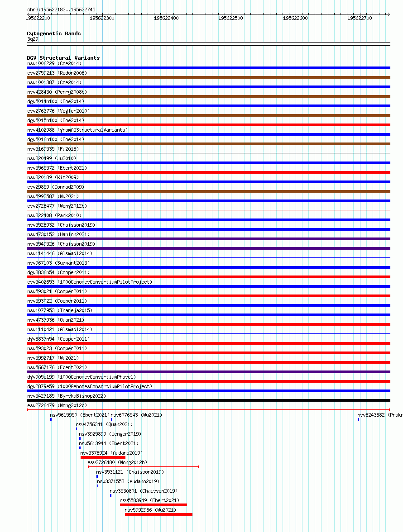Screen dimensions: 403x532
Task: Open variant nsv1001387 (Coe2014)
Action: tap(54, 82)
